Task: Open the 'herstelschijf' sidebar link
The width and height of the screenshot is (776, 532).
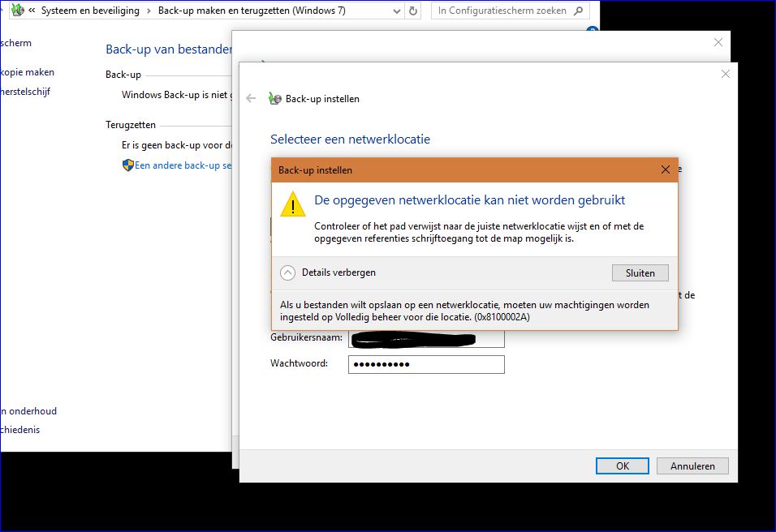Action: point(25,92)
